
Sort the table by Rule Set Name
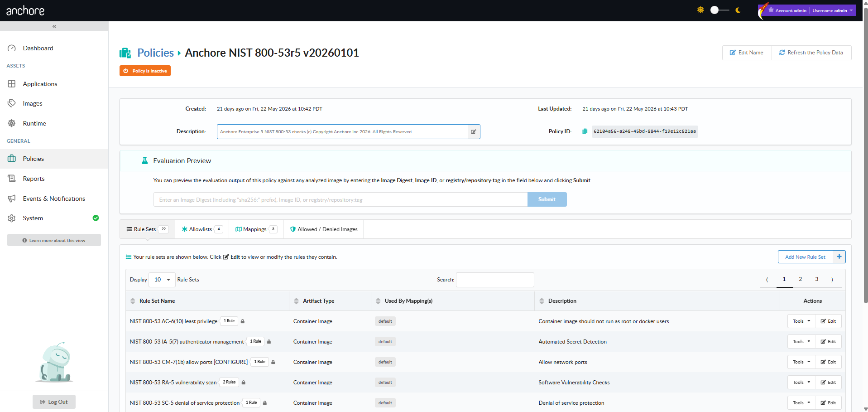coord(157,301)
